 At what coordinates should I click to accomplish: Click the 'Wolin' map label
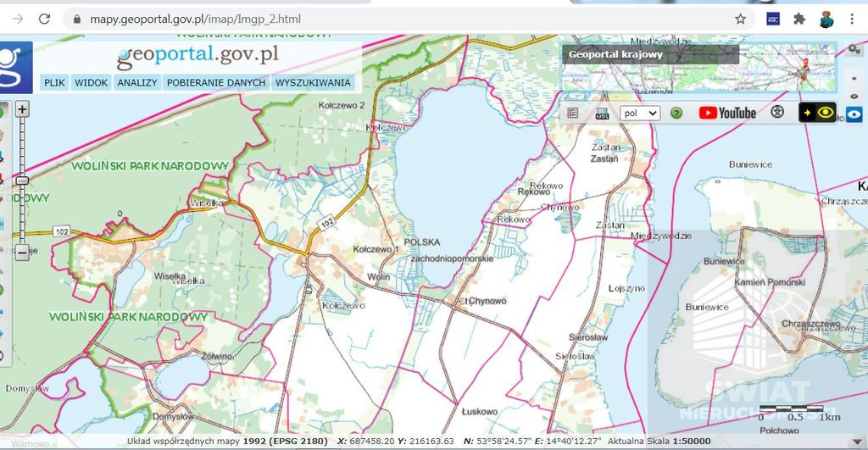point(379,277)
